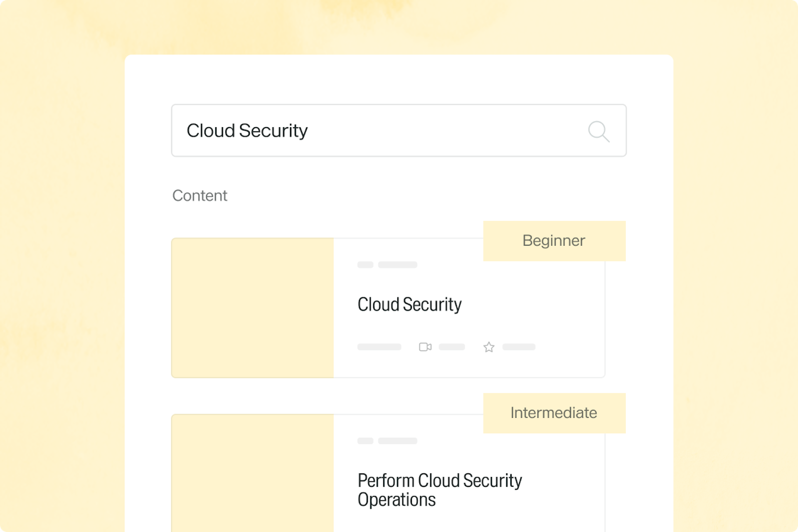Focus the Cloud Security search field
Image resolution: width=798 pixels, height=532 pixels.
click(416, 131)
